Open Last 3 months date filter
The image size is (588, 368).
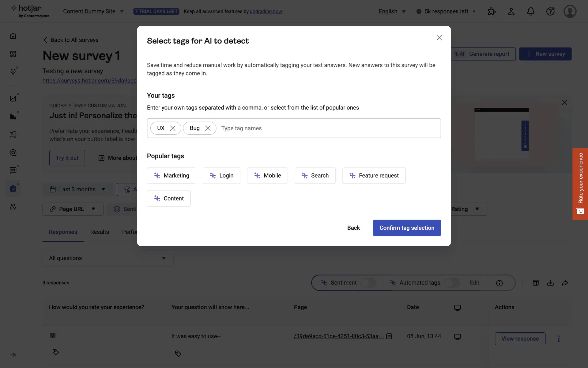(78, 190)
